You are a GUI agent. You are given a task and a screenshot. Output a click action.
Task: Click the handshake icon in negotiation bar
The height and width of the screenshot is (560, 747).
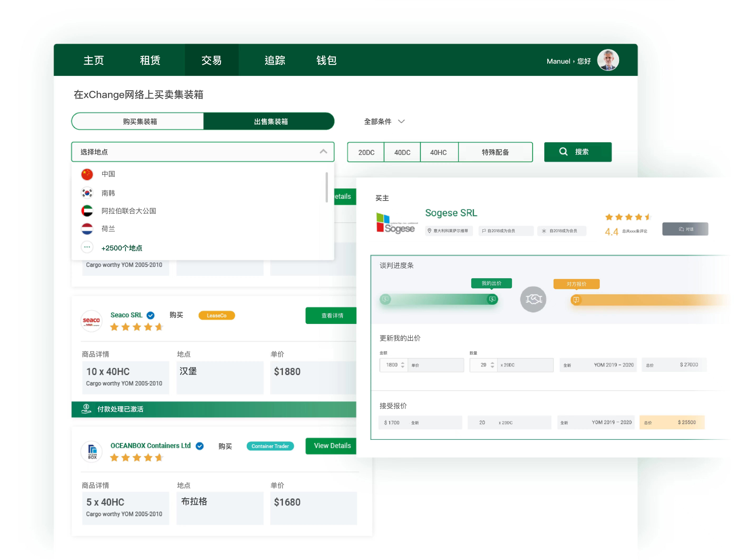coord(533,299)
